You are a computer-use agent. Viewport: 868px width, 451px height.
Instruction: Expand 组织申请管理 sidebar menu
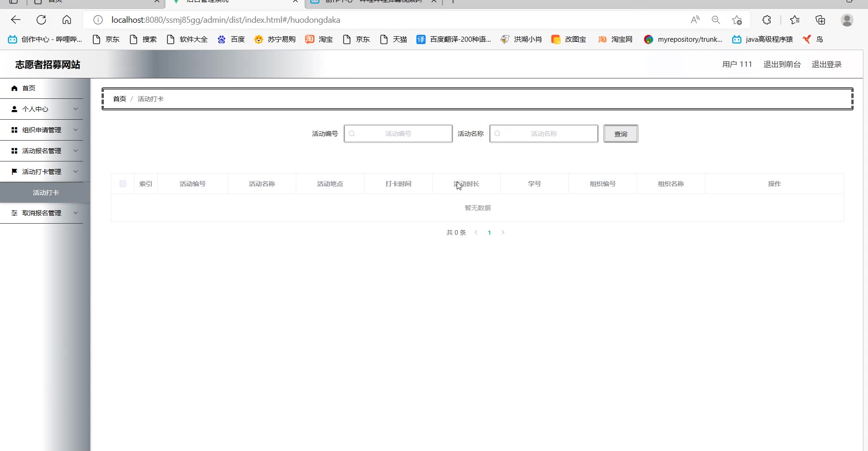click(42, 130)
